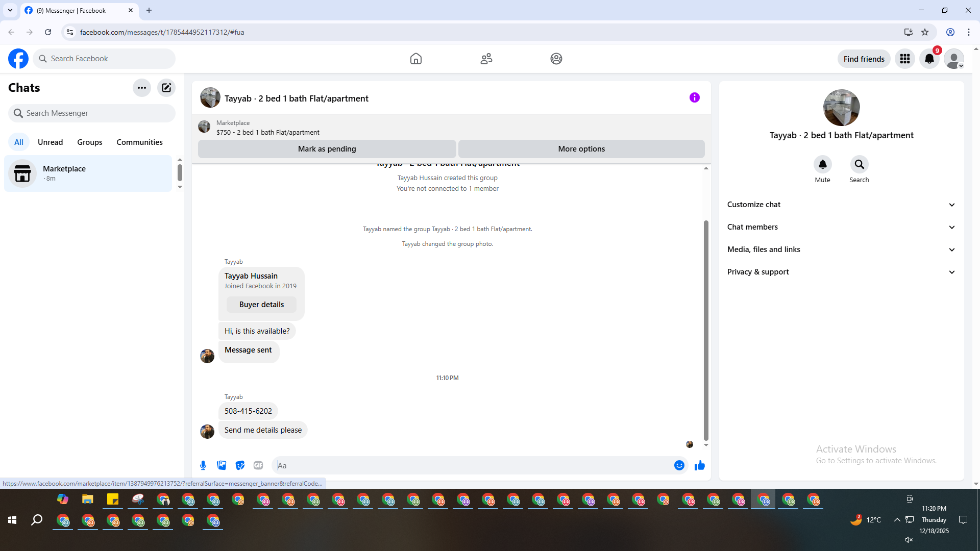Mute this conversation
980x551 pixels.
(x=822, y=165)
